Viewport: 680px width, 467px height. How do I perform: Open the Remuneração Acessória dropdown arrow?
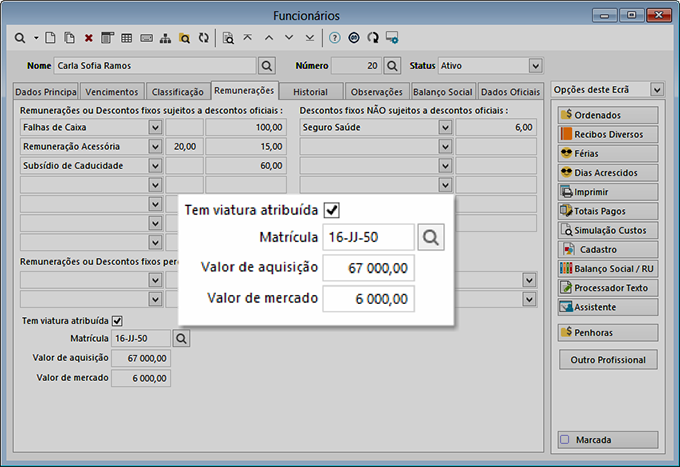pos(155,147)
